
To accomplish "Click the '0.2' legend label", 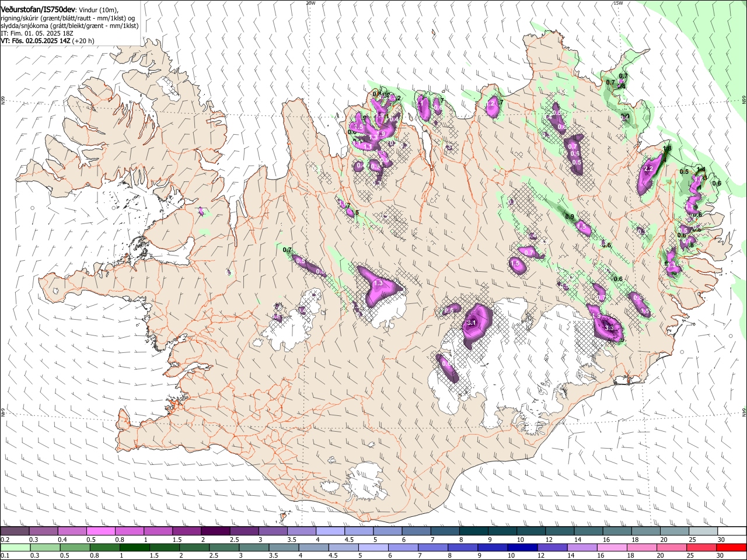I will pyautogui.click(x=5, y=540).
